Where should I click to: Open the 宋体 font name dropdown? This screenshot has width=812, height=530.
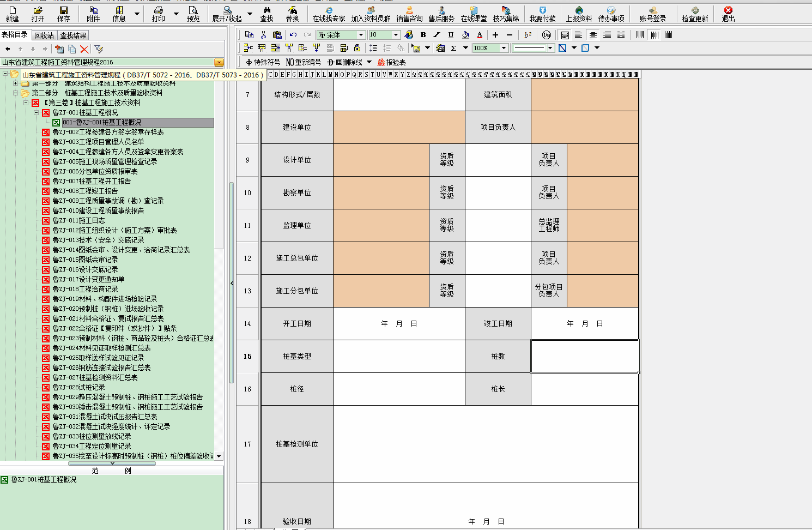click(361, 35)
